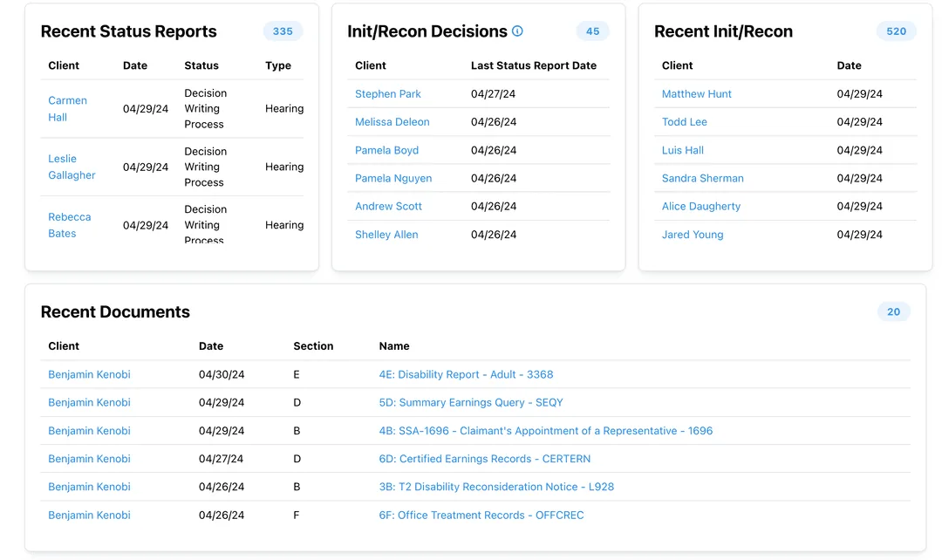This screenshot has height=560, width=942.
Task: Open the Rebecca Bates client link
Action: pyautogui.click(x=69, y=225)
